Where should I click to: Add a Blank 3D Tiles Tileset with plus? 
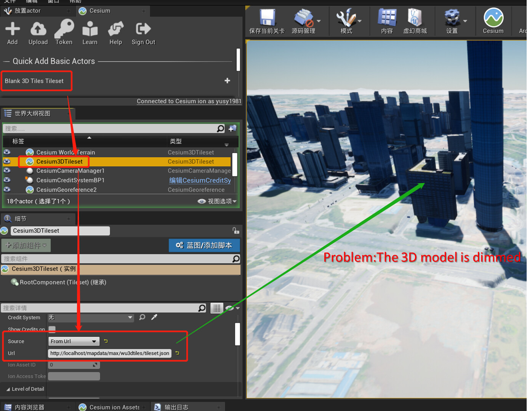(x=227, y=81)
